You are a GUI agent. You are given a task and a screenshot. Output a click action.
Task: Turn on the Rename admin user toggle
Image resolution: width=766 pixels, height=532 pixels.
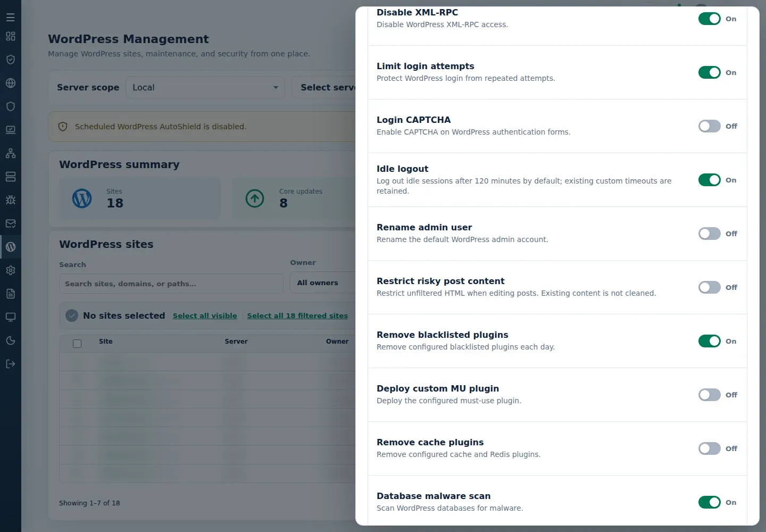710,234
